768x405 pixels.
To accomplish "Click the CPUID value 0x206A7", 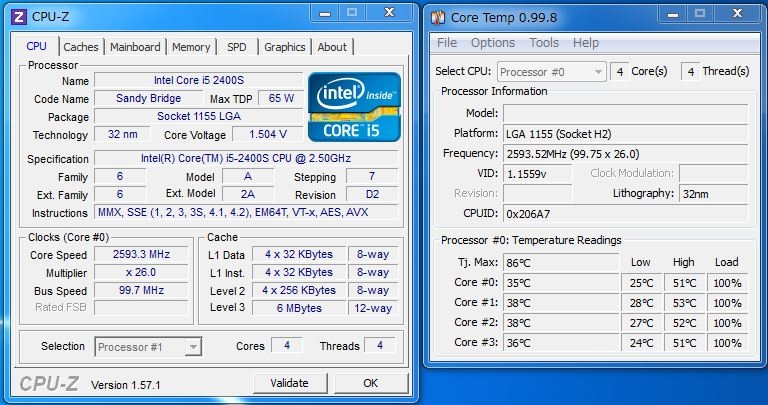I will click(x=625, y=214).
